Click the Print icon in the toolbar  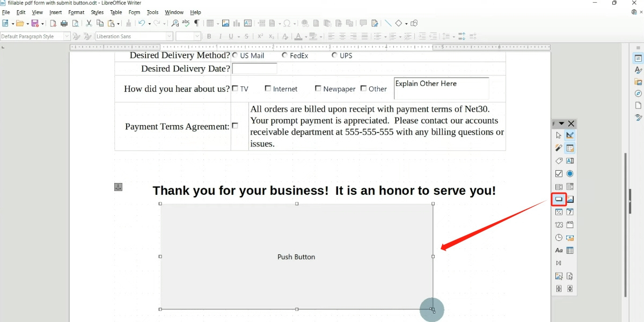tap(64, 23)
